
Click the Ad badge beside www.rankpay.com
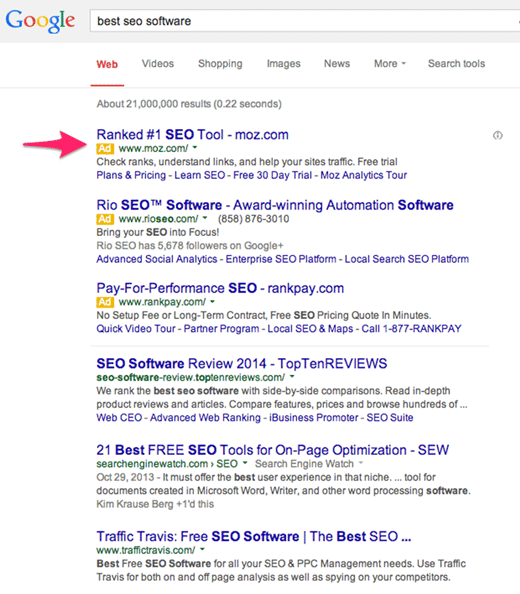(105, 302)
